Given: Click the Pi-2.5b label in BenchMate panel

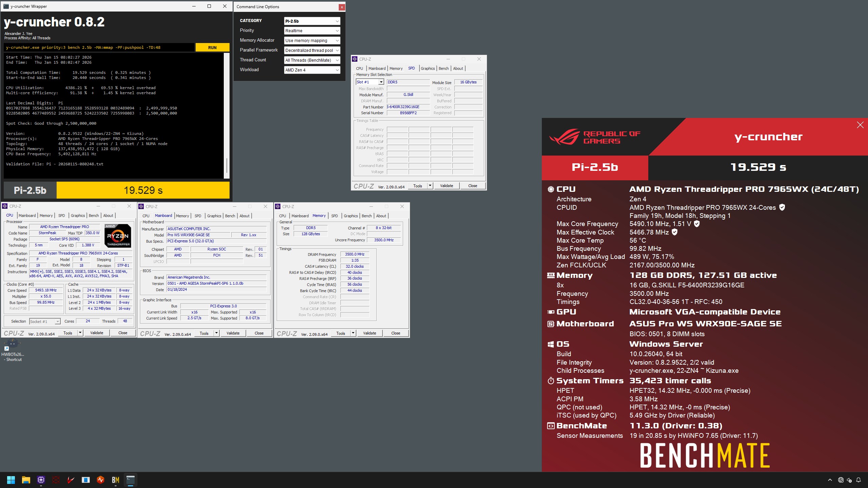Looking at the screenshot, I should coord(595,167).
